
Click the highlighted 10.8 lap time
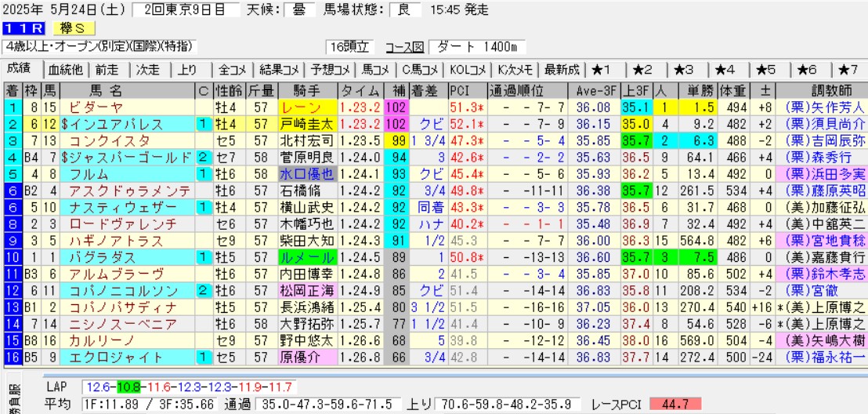(128, 387)
